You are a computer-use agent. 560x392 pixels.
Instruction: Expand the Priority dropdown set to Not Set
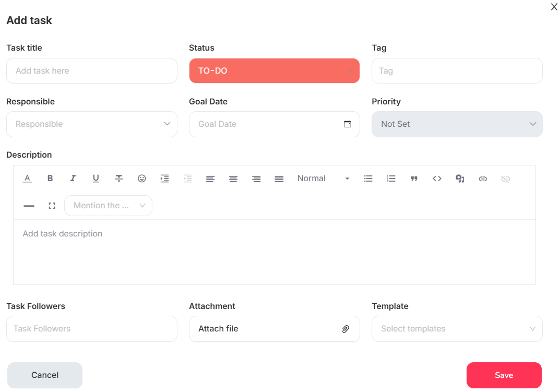click(x=457, y=124)
